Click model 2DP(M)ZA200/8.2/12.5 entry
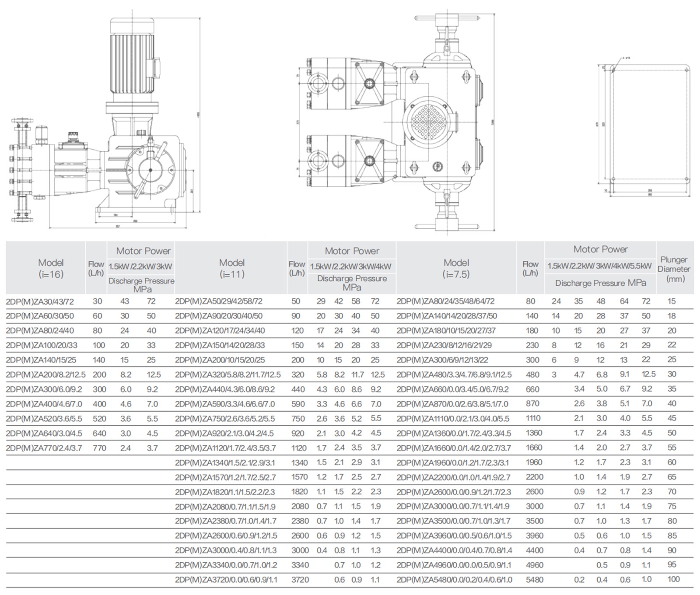Image resolution: width=700 pixels, height=595 pixels. tap(45, 375)
